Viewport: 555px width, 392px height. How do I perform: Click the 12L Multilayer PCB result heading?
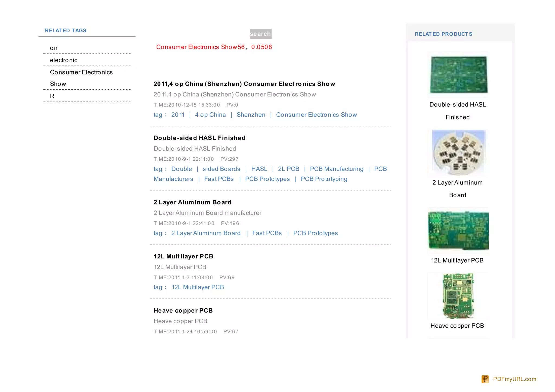tap(183, 256)
